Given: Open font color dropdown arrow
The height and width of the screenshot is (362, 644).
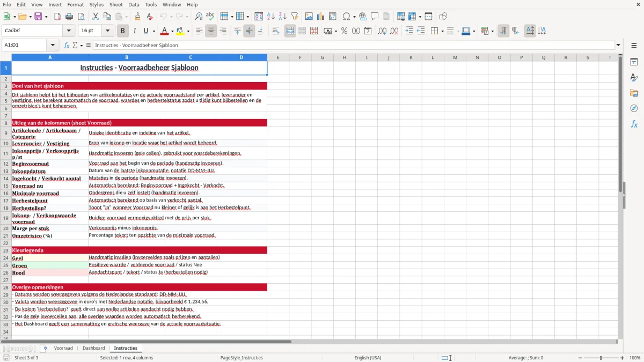Looking at the screenshot, I should [x=172, y=31].
